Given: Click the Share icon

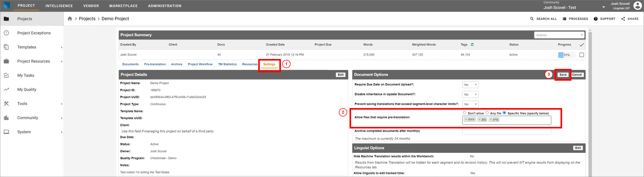Looking at the screenshot, I should pyautogui.click(x=623, y=19).
